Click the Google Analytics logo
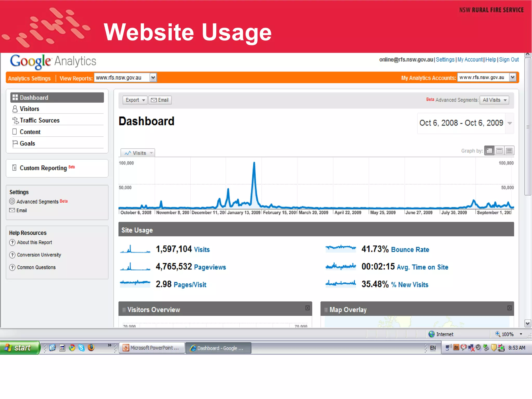 coord(53,62)
